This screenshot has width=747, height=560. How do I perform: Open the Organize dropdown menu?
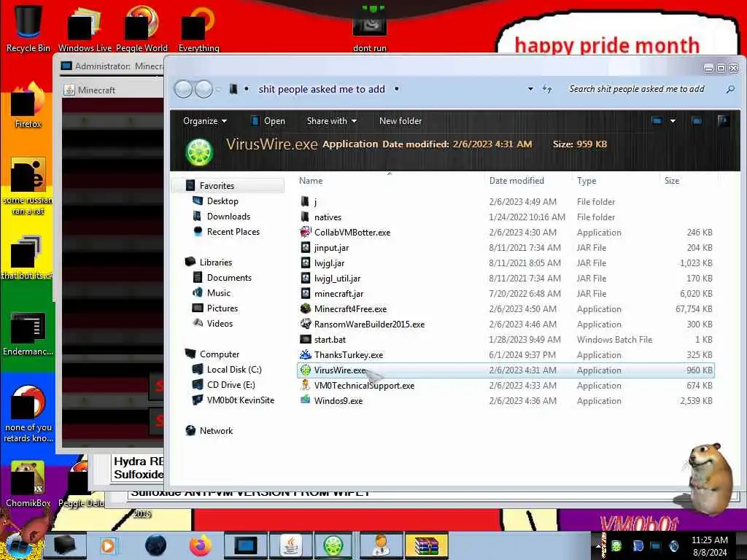[205, 121]
